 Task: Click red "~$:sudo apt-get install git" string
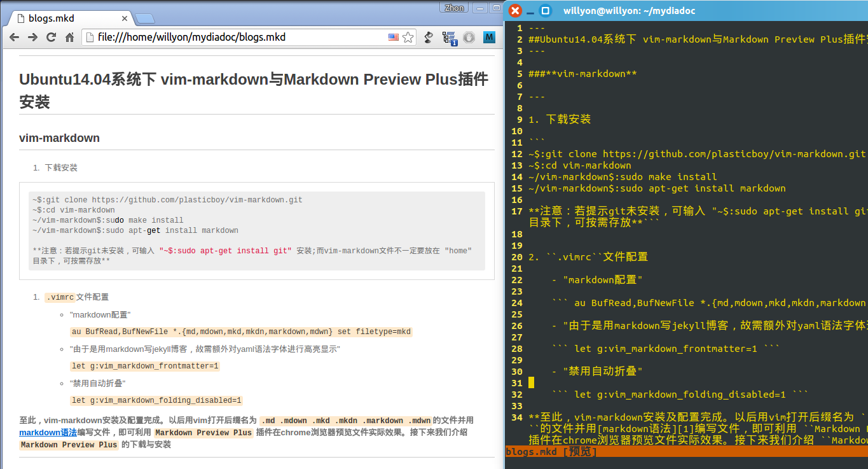coord(225,251)
